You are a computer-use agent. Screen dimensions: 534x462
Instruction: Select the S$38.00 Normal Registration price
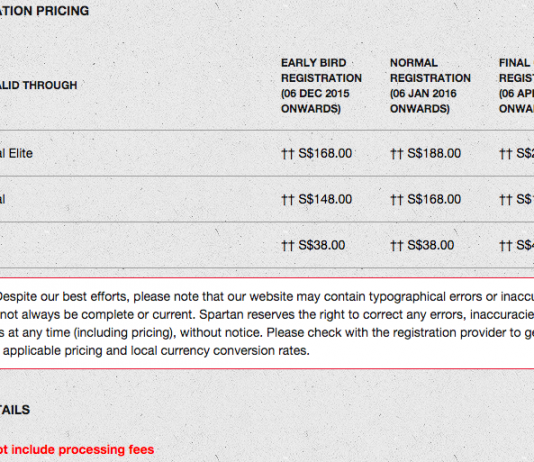point(430,245)
